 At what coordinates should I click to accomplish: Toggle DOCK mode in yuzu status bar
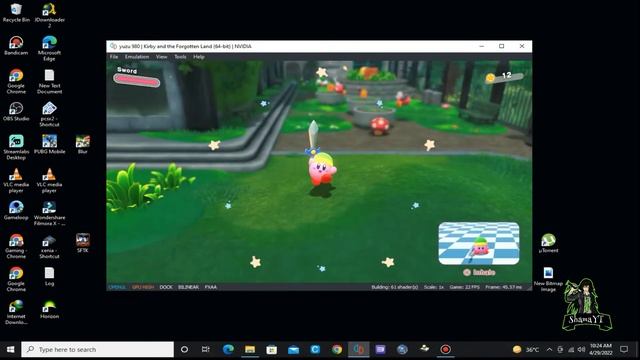(x=166, y=287)
